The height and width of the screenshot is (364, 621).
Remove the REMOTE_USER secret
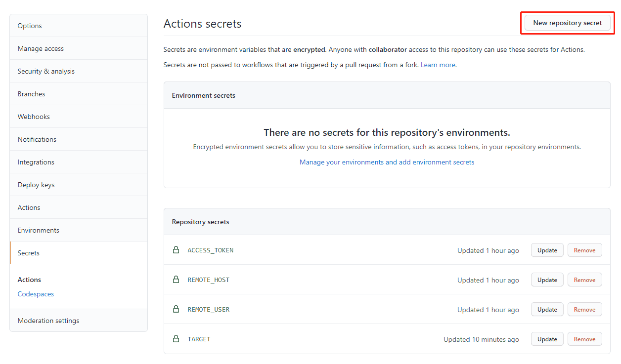584,310
